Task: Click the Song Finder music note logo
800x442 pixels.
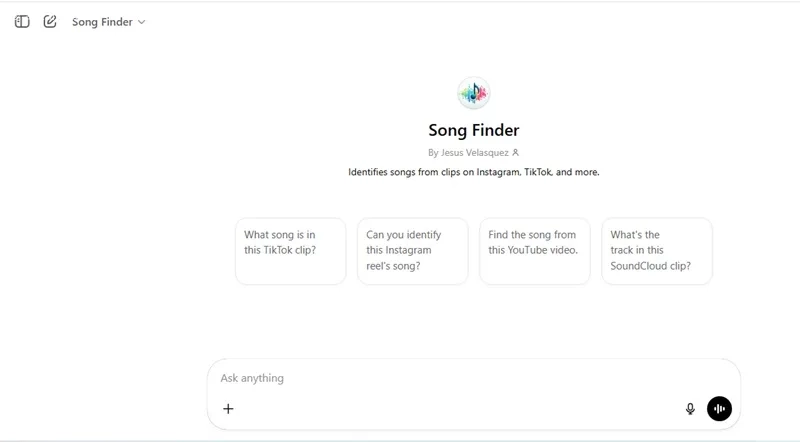Action: pos(473,93)
